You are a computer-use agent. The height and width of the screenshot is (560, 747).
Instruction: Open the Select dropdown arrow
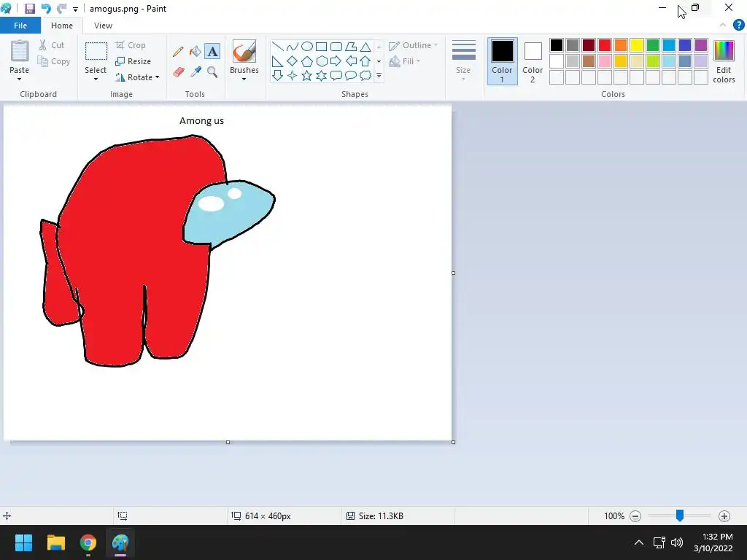pyautogui.click(x=96, y=79)
